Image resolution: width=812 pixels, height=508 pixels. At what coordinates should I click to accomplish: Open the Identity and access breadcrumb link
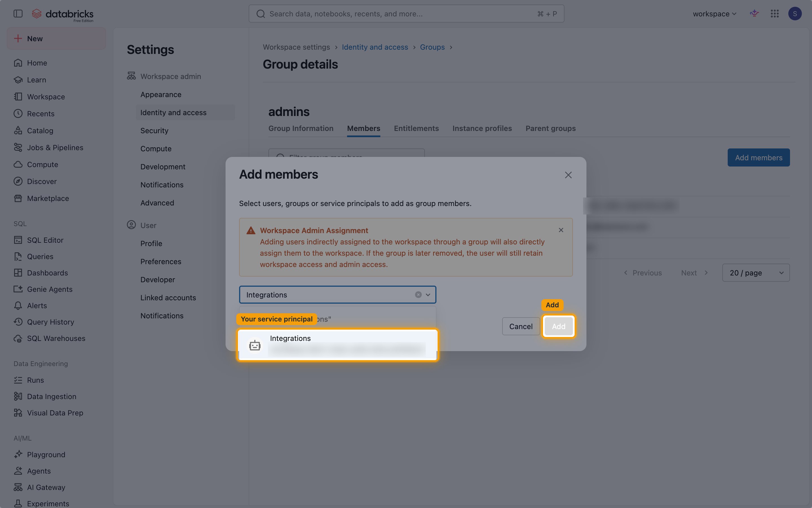(375, 47)
